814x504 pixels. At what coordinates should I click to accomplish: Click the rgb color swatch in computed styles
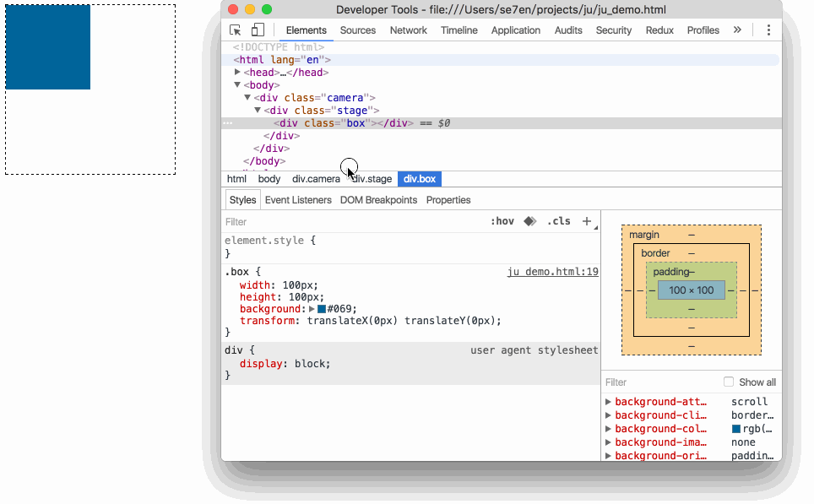point(735,428)
